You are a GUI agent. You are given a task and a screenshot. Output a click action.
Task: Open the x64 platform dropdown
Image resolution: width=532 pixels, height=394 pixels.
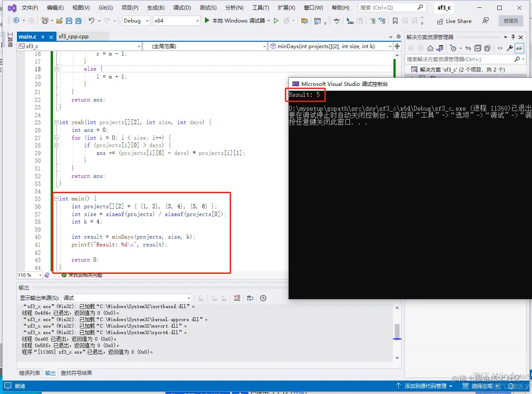[x=176, y=20]
